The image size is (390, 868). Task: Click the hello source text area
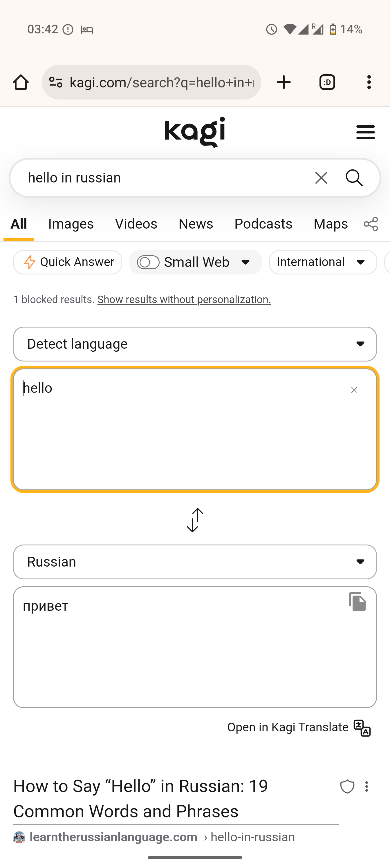click(x=195, y=429)
